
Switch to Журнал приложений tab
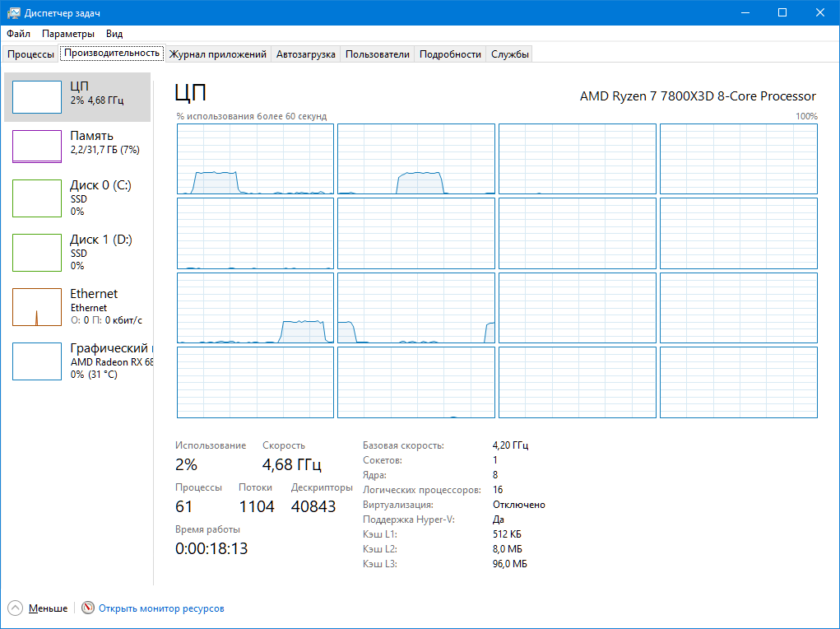(217, 54)
